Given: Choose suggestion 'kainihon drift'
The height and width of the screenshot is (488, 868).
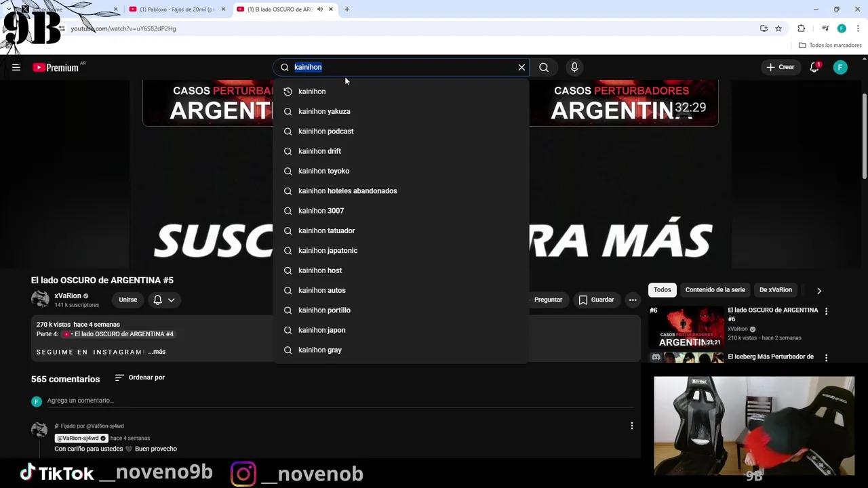Looking at the screenshot, I should (401, 151).
